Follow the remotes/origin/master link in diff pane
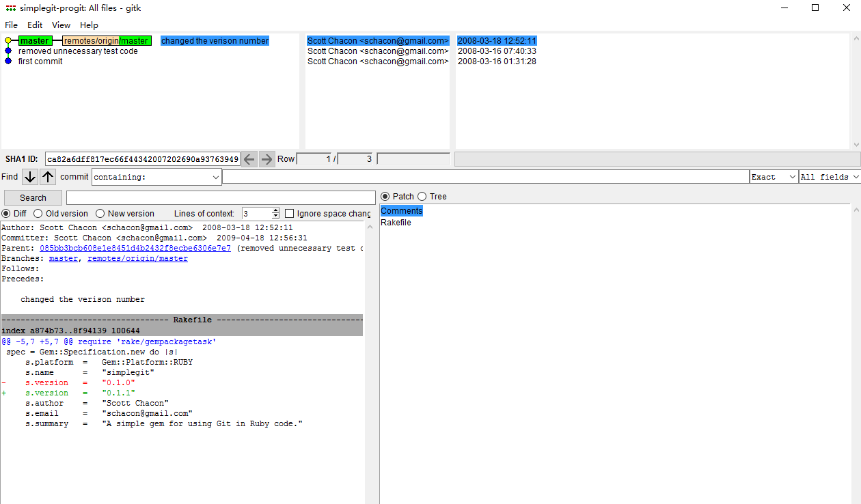 click(x=137, y=259)
